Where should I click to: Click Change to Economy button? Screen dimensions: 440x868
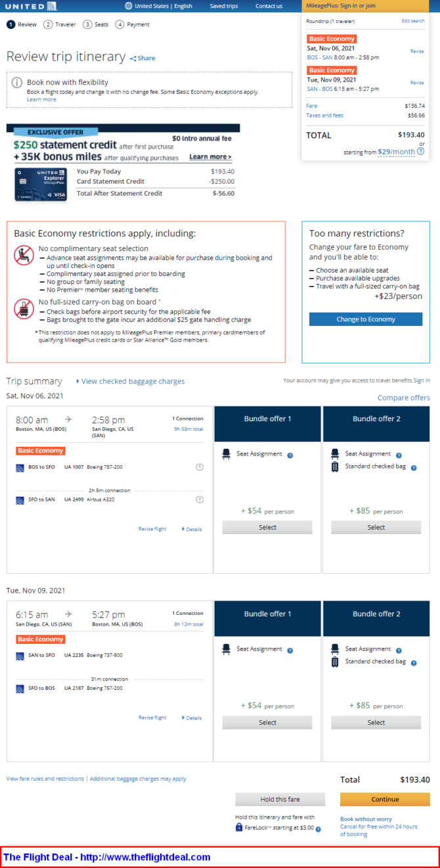point(366,319)
